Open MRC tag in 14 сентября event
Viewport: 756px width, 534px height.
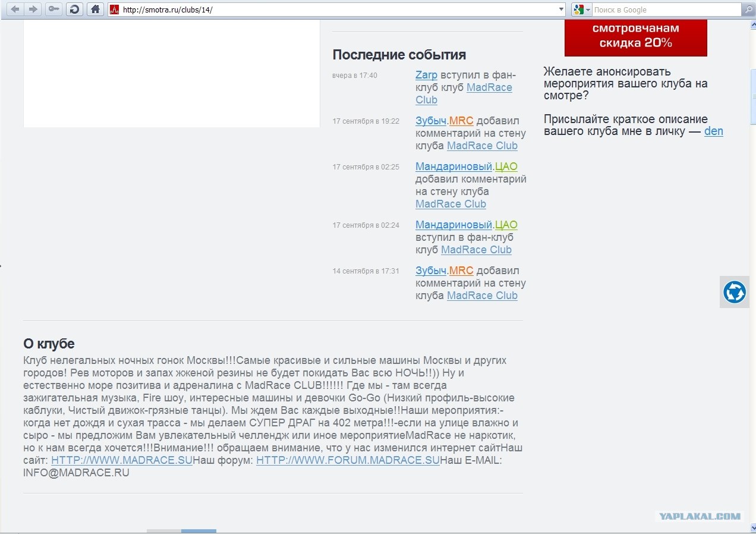coord(461,271)
